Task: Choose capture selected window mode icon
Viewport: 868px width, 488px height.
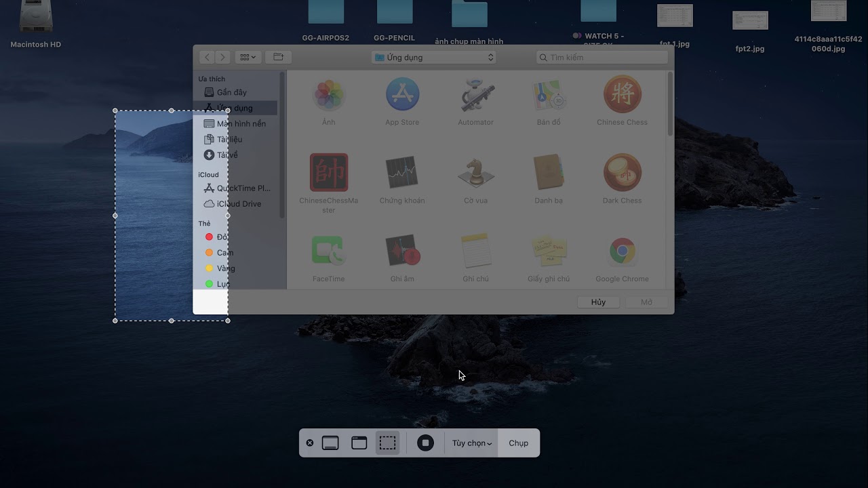Action: pyautogui.click(x=359, y=443)
